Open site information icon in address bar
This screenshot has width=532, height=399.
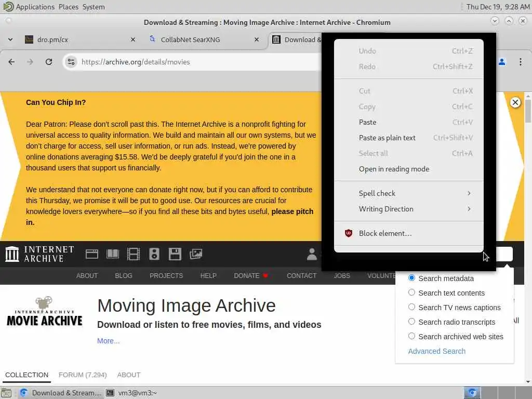click(x=71, y=62)
